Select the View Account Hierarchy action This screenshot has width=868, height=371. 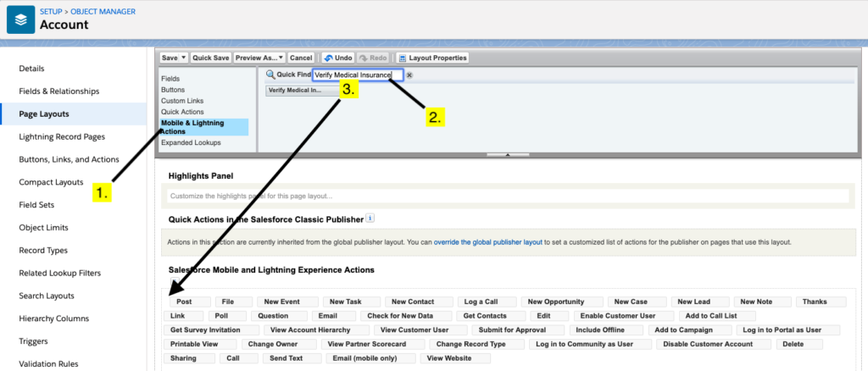(x=316, y=329)
